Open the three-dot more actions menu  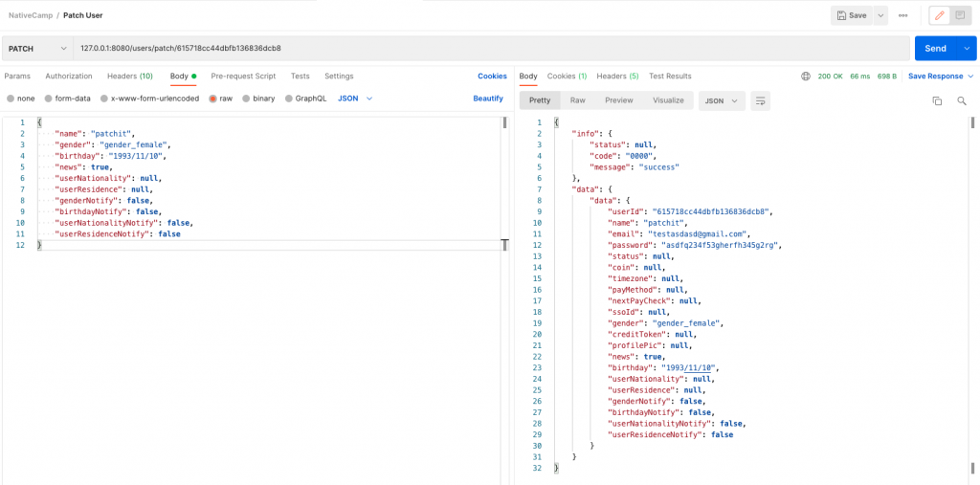pyautogui.click(x=903, y=15)
